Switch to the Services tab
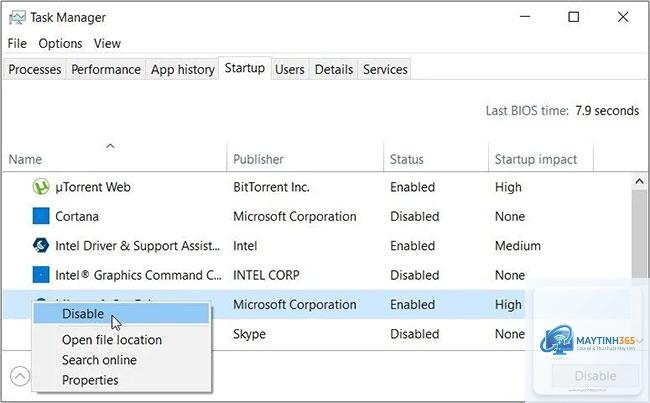The width and height of the screenshot is (650, 403). pyautogui.click(x=385, y=70)
